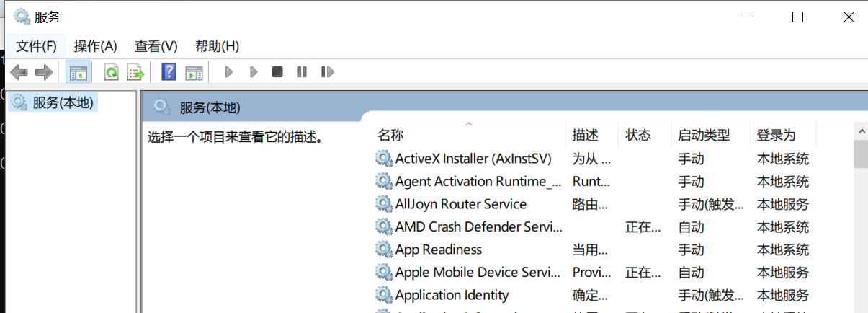This screenshot has width=868, height=313.
Task: Click gear icon of Apple Mobile Device row
Action: click(x=384, y=272)
